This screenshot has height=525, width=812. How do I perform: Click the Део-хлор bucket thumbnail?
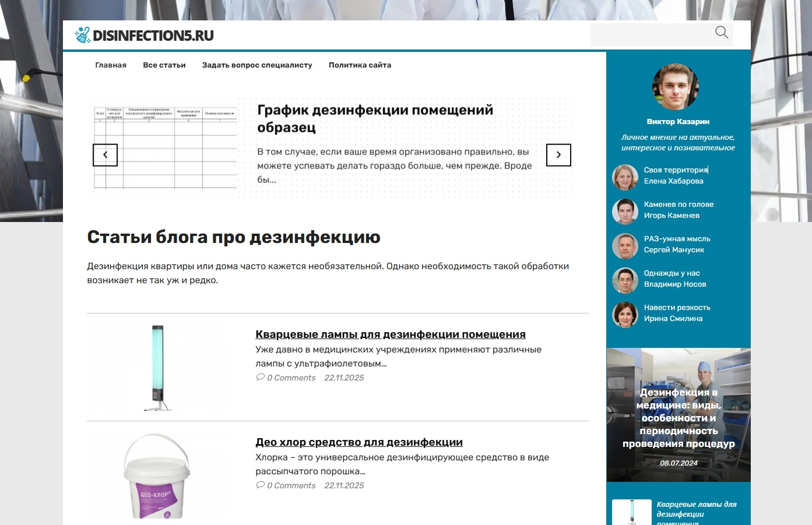pyautogui.click(x=157, y=475)
